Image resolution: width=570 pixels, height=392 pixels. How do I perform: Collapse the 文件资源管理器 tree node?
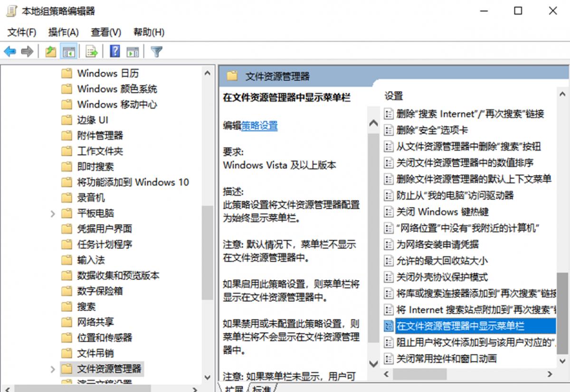(52, 369)
